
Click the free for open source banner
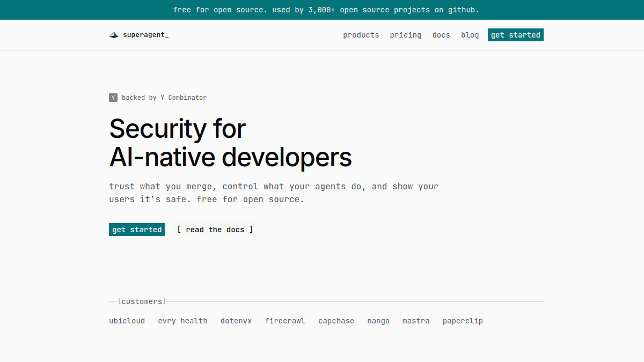pos(326,10)
